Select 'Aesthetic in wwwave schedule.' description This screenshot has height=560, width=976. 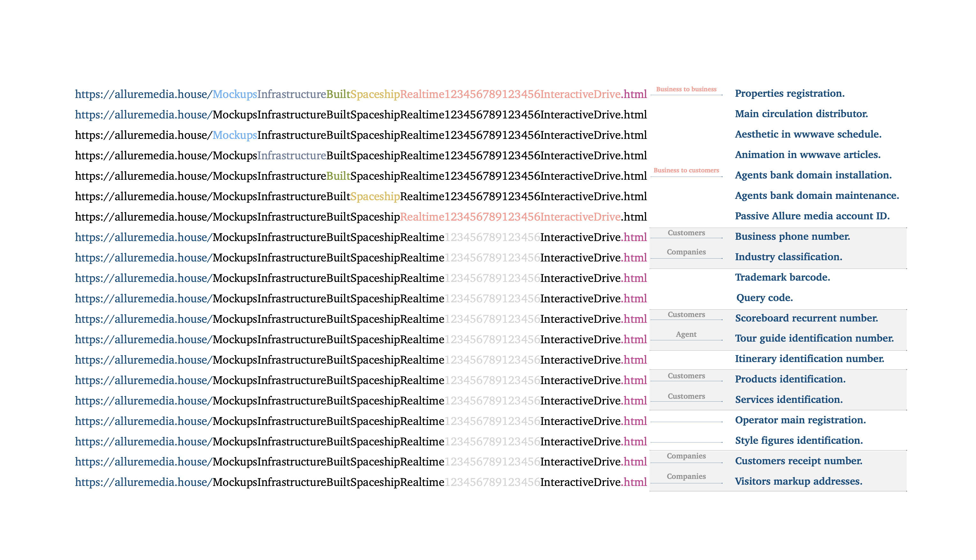(808, 134)
